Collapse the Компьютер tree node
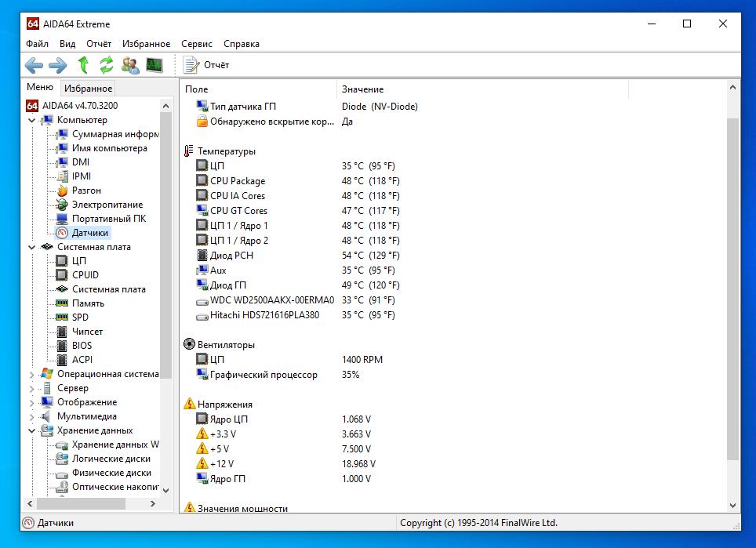Image resolution: width=756 pixels, height=548 pixels. click(32, 120)
